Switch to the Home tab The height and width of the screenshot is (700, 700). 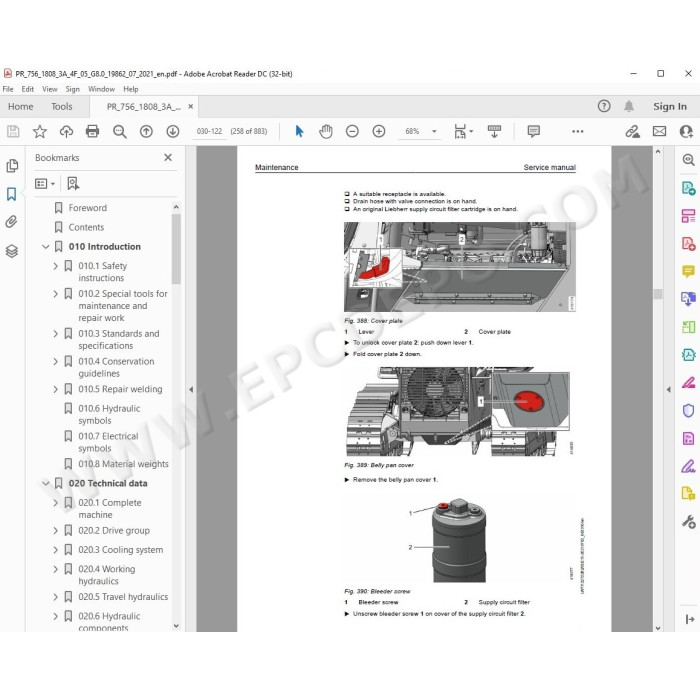[21, 106]
